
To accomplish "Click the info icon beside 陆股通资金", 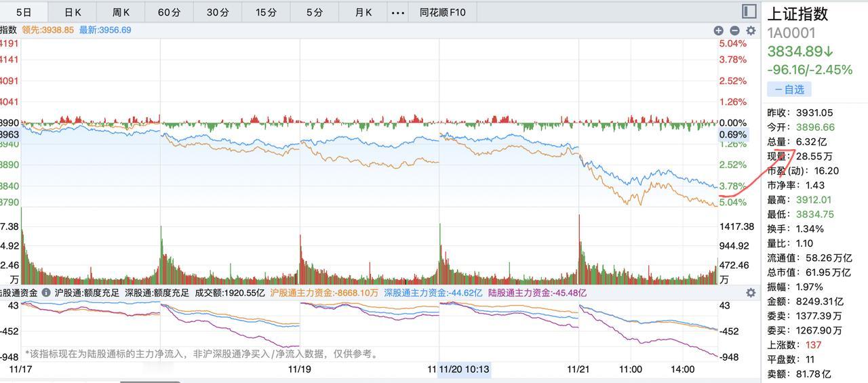I will coord(46,293).
